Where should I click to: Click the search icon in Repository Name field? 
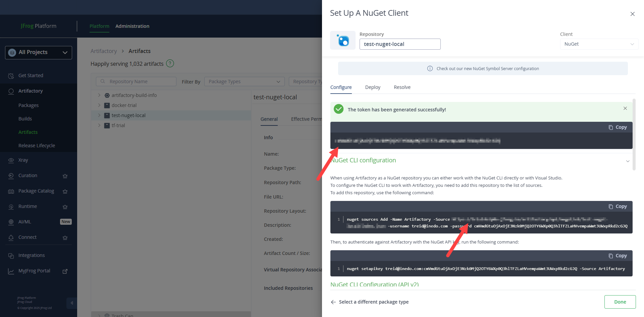tap(103, 82)
